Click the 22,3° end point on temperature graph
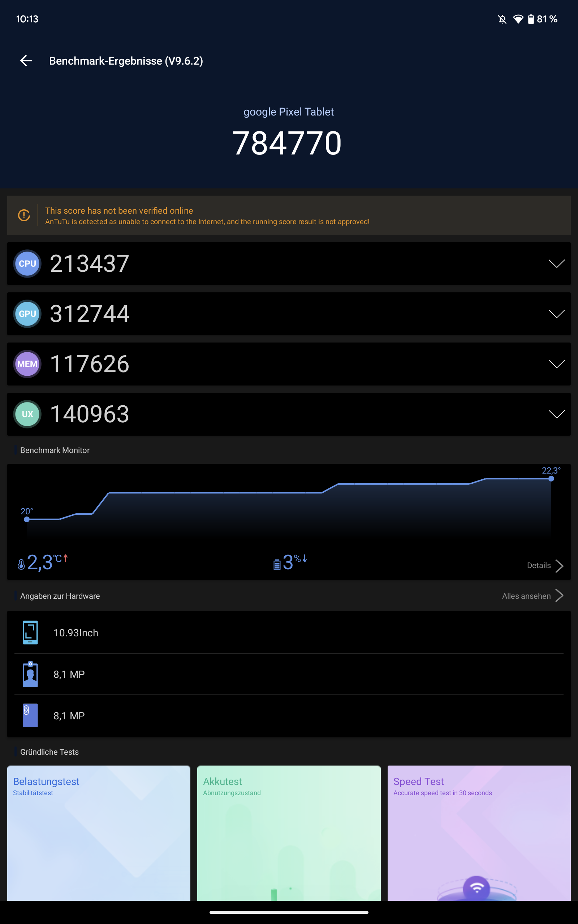578x924 pixels. click(551, 478)
